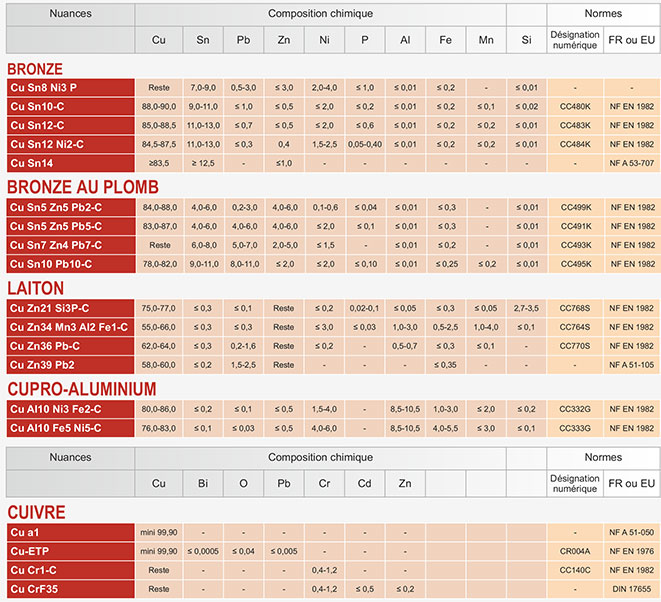Select the Cu Sn10-C bronze grade cell
This screenshot has width=661, height=602.
[x=70, y=107]
